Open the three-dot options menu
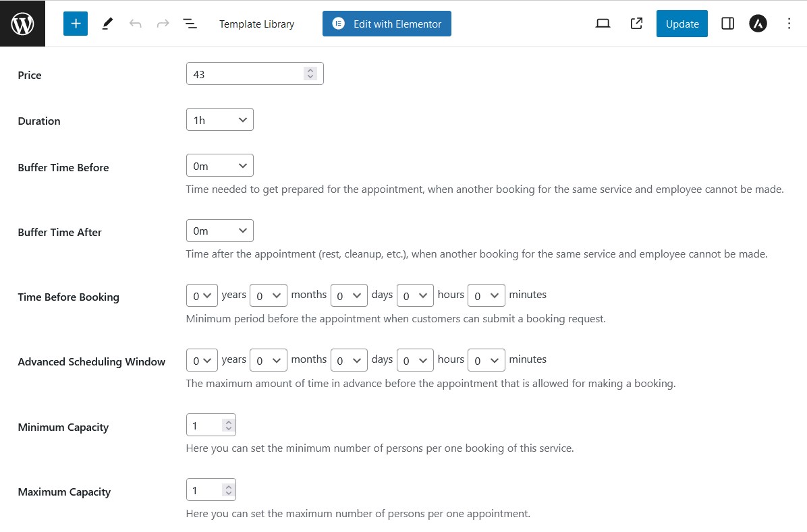Viewport: 807px width, 532px height. (789, 24)
